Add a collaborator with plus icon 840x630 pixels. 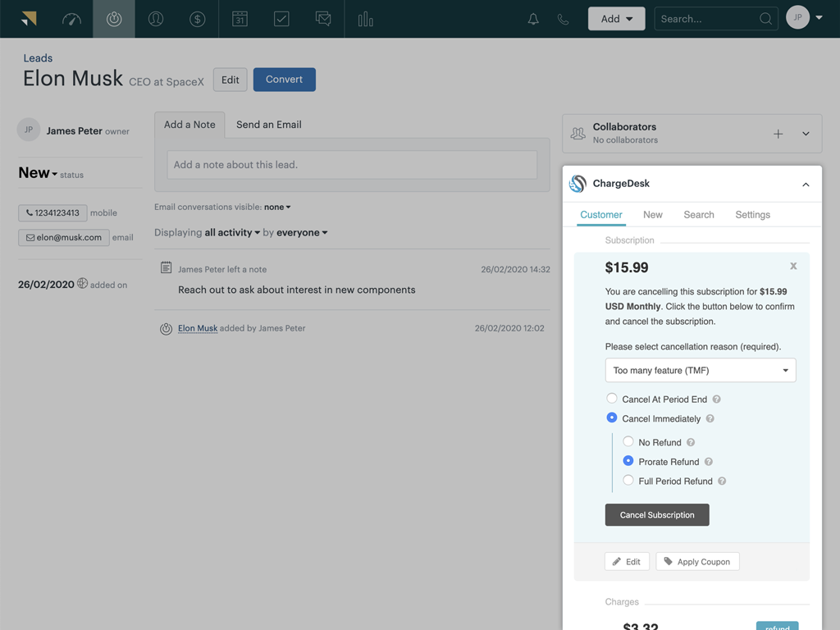[778, 134]
